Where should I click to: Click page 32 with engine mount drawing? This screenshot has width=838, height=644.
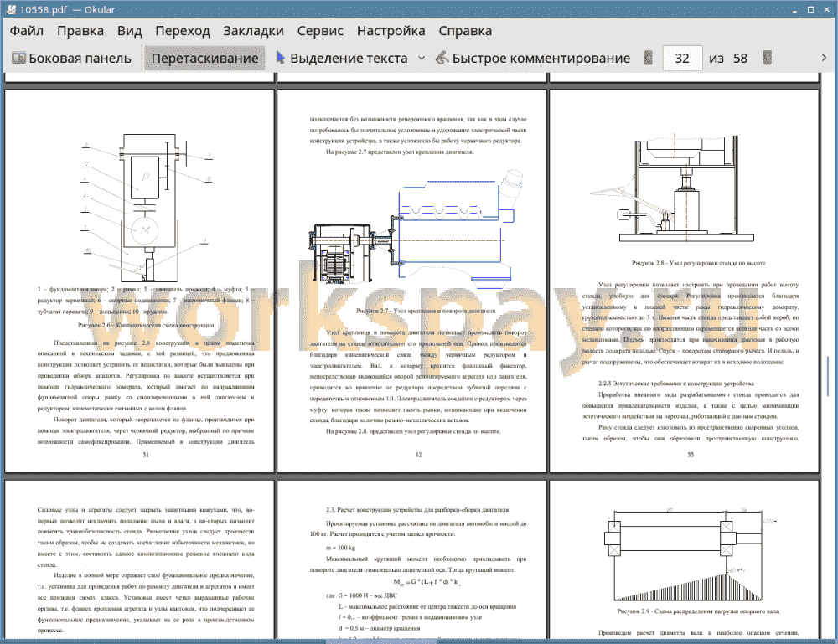point(412,281)
